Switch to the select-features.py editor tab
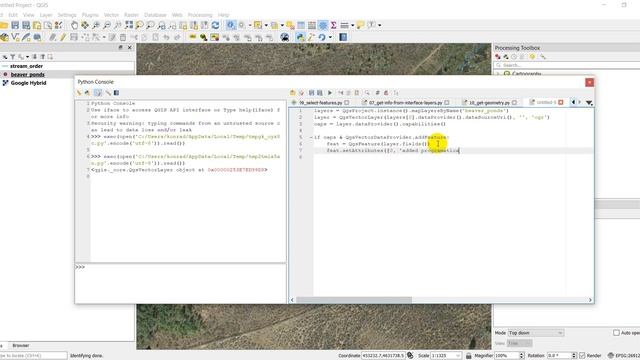This screenshot has width=640, height=360. (320, 103)
